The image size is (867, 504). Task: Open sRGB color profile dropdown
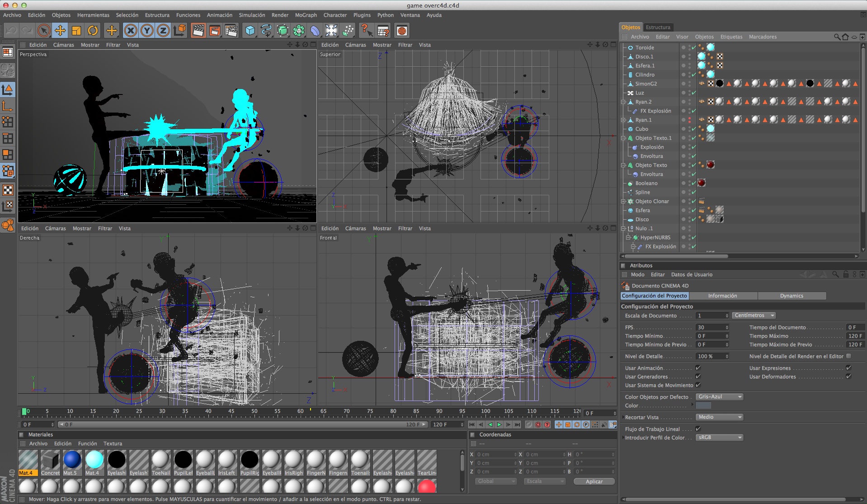coord(720,438)
